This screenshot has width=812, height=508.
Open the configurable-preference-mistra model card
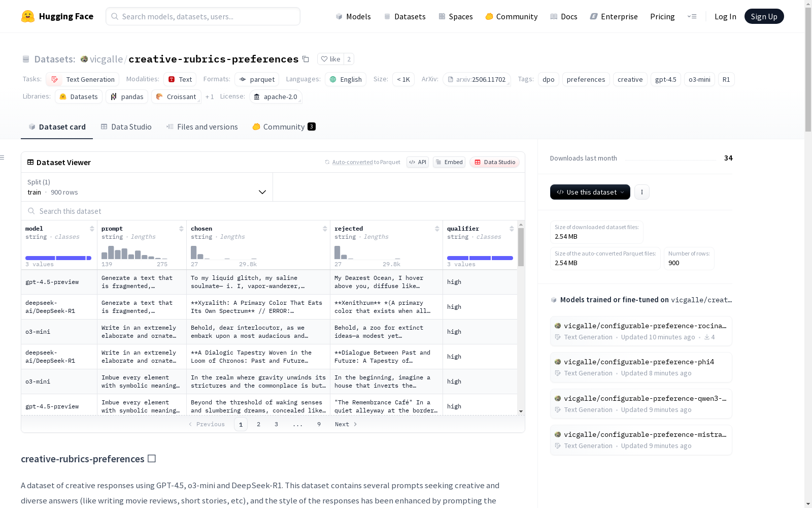pos(641,440)
